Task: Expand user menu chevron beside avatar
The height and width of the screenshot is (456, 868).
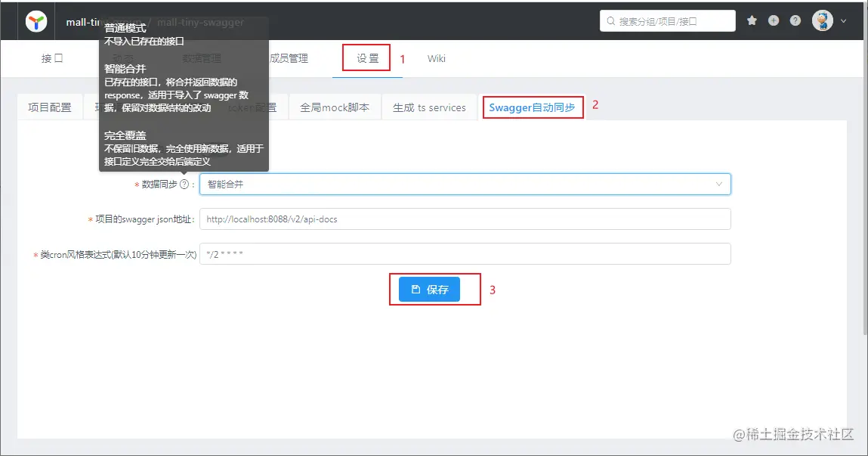Action: (x=844, y=21)
